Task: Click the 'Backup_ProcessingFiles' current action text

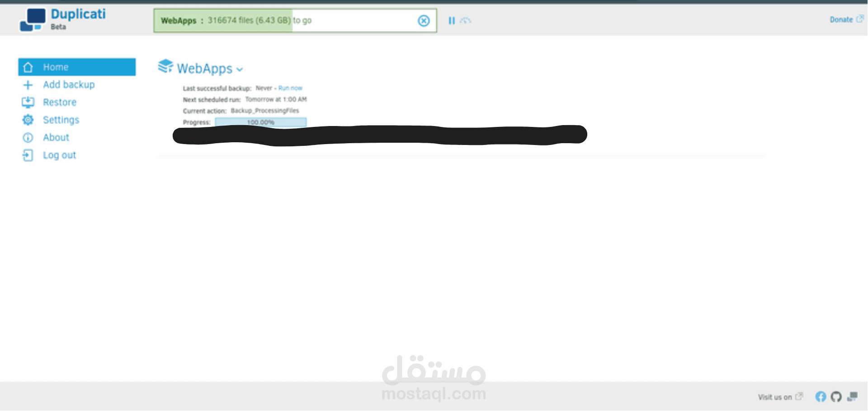Action: (265, 111)
